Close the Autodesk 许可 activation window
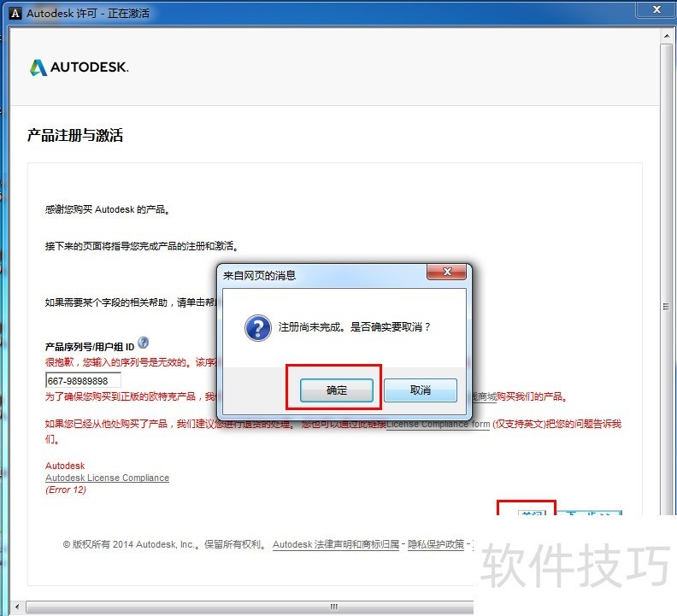677x616 pixels. (656, 9)
